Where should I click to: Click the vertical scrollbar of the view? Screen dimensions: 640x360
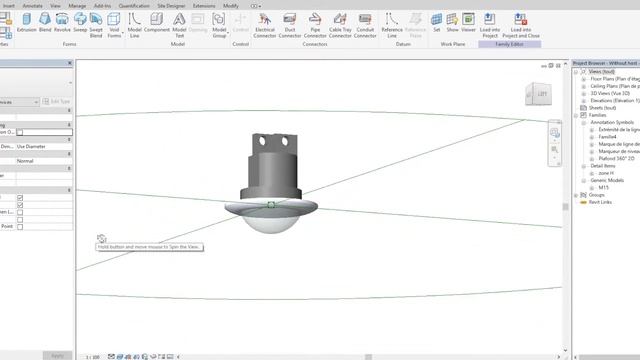coord(565,207)
